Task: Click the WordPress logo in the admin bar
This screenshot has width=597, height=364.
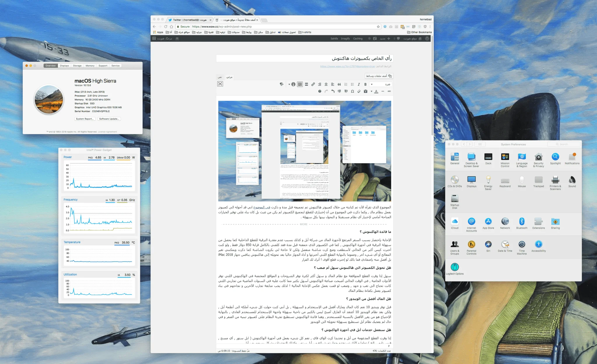Action: tap(427, 38)
